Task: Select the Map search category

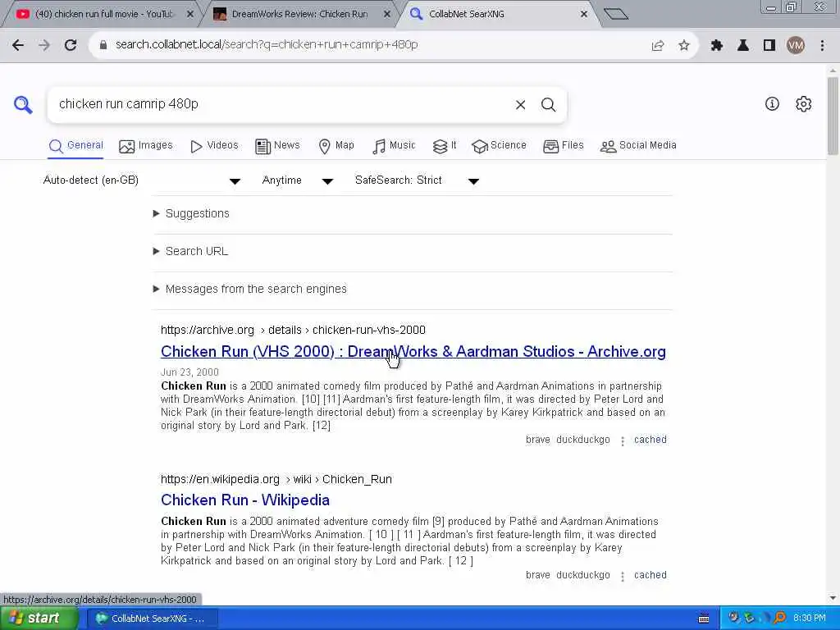Action: click(336, 146)
